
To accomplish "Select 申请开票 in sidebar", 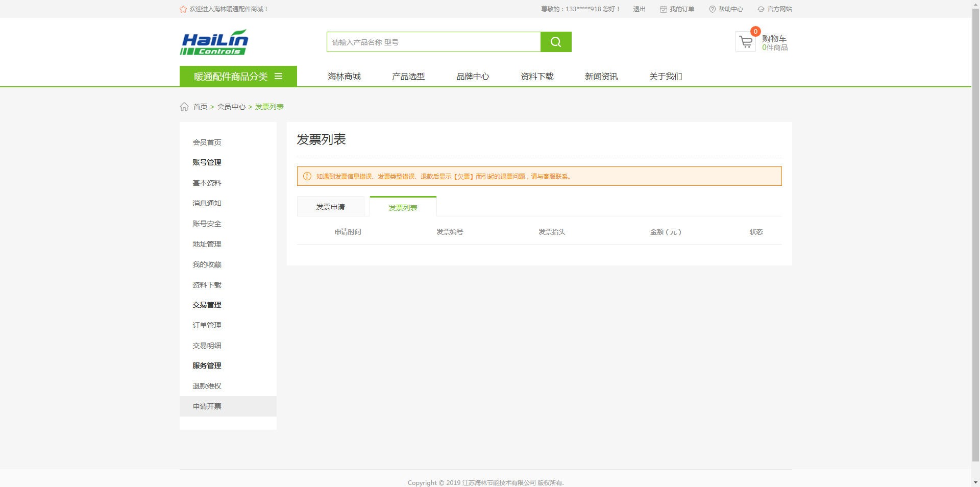I will coord(228,406).
